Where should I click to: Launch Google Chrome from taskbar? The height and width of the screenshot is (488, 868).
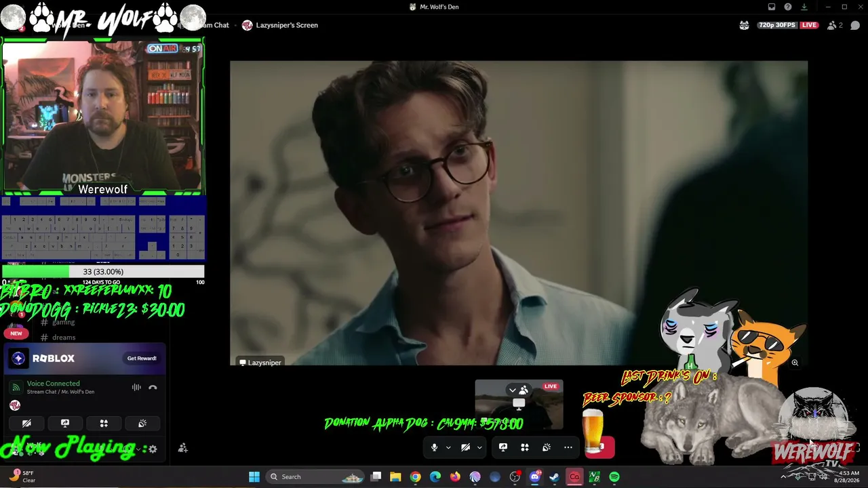coord(415,477)
